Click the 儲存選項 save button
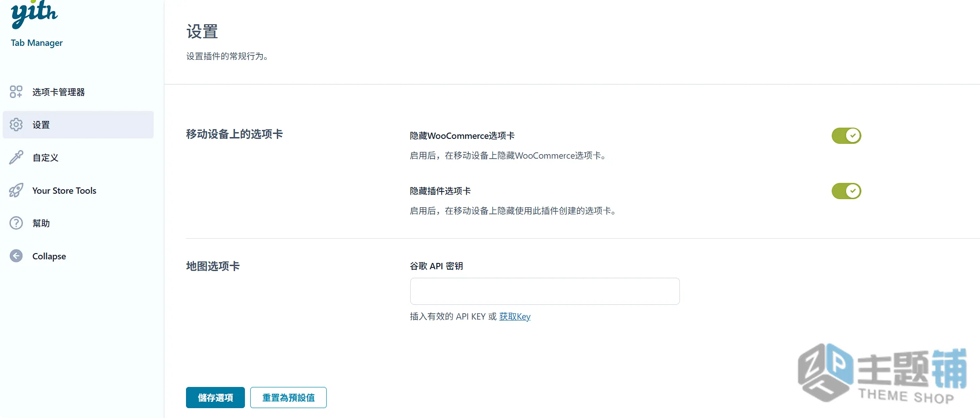 [x=215, y=397]
